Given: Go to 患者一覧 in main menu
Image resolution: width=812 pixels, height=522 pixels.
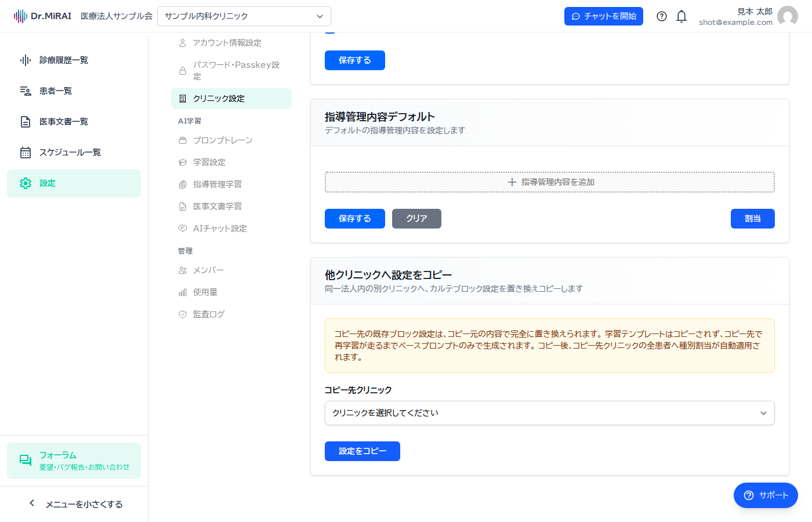Looking at the screenshot, I should click(74, 91).
